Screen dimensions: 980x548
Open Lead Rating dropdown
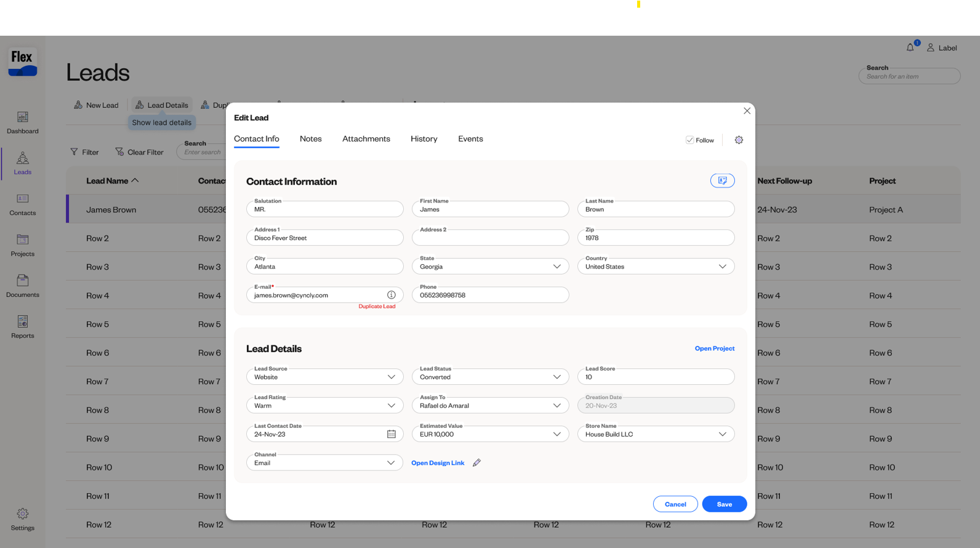[x=325, y=405]
